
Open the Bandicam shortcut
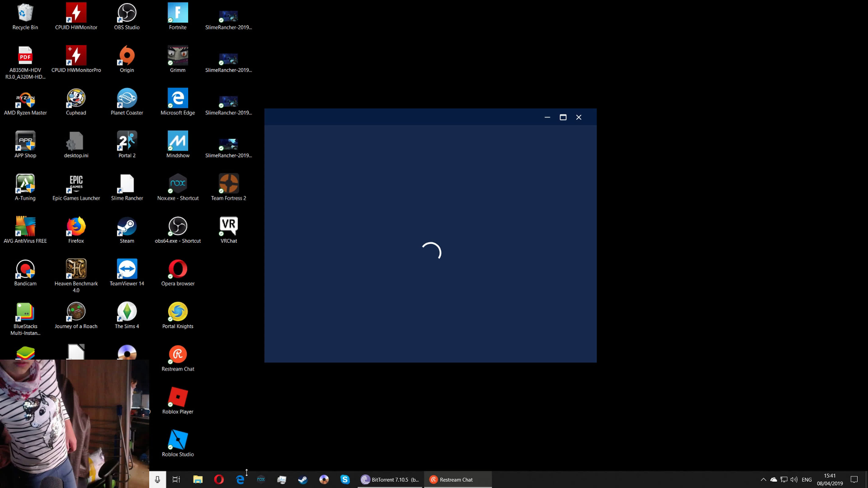click(25, 273)
